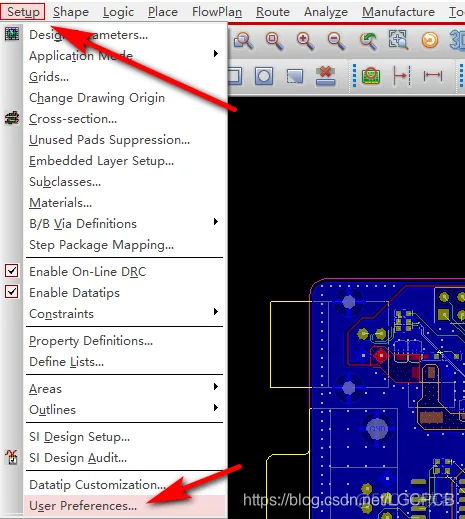
Task: Open the Analyze menu
Action: pos(326,12)
